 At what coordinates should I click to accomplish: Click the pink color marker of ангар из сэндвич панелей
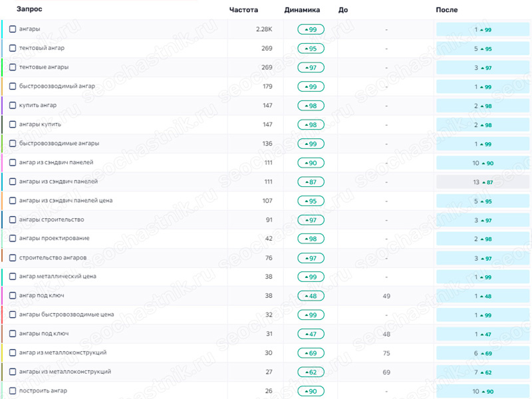point(2,162)
